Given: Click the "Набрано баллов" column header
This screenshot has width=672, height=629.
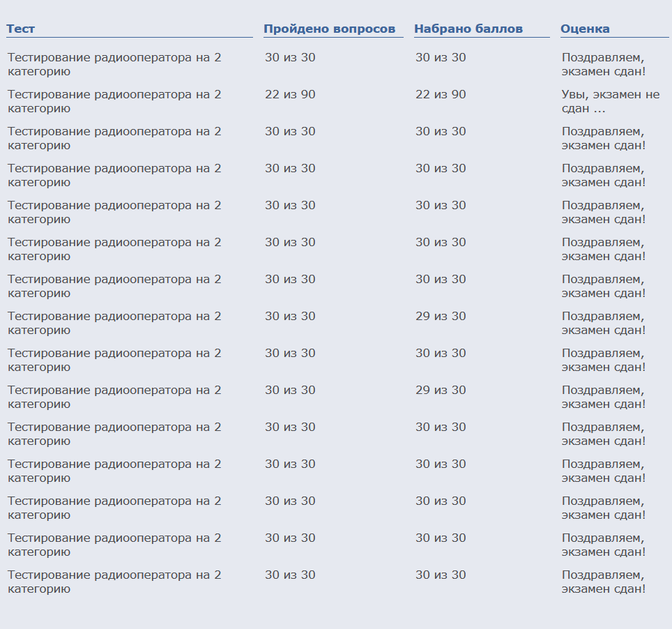Looking at the screenshot, I should coord(468,29).
